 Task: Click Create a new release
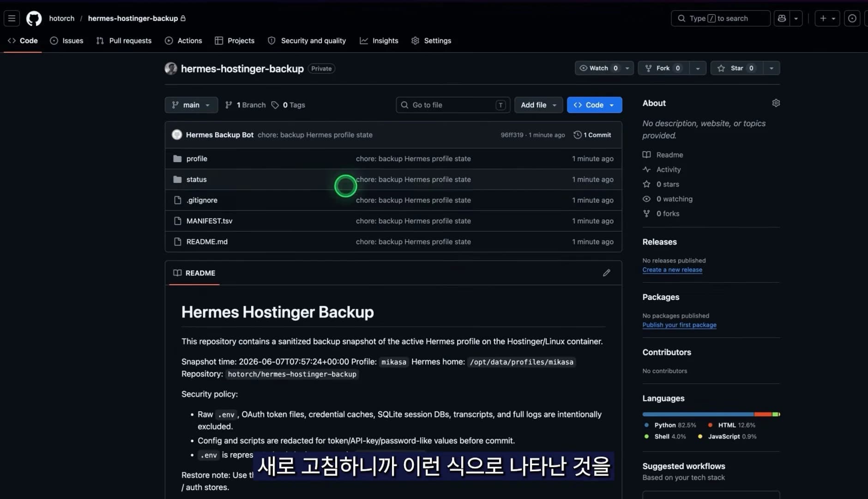(672, 270)
